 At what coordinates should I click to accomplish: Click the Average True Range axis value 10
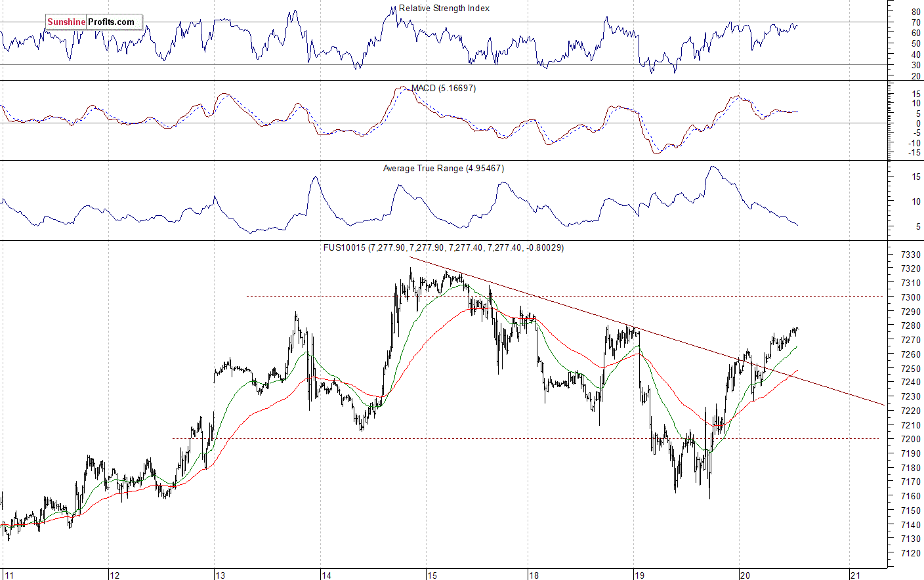tap(915, 202)
